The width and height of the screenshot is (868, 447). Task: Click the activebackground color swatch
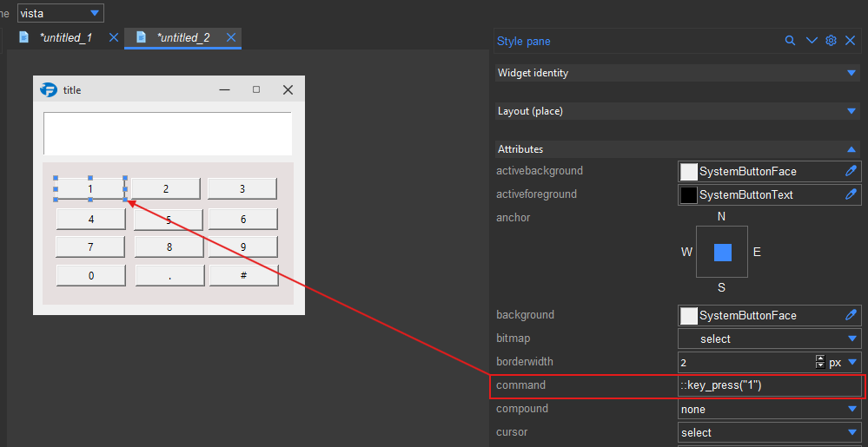(689, 172)
